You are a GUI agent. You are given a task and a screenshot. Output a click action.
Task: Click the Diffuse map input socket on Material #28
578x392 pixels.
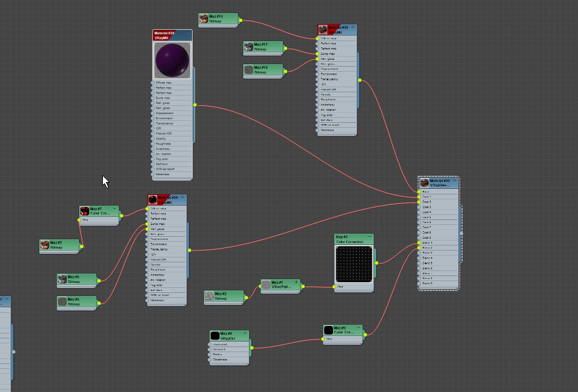[x=317, y=38]
